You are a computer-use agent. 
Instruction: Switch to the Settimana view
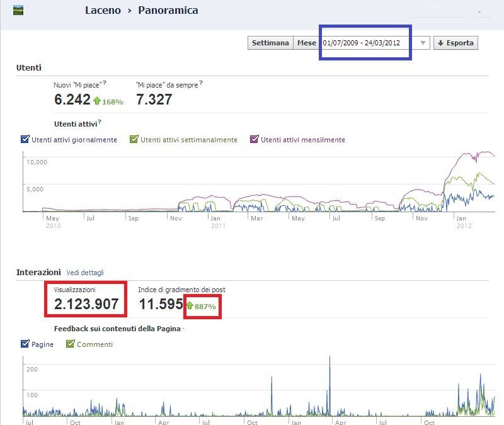[271, 43]
